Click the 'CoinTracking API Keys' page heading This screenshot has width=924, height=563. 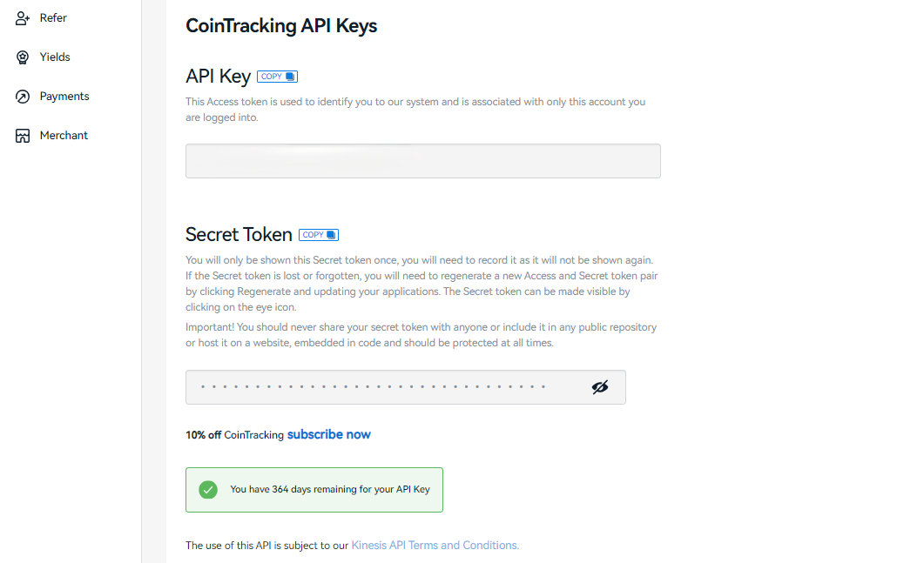pyautogui.click(x=281, y=26)
